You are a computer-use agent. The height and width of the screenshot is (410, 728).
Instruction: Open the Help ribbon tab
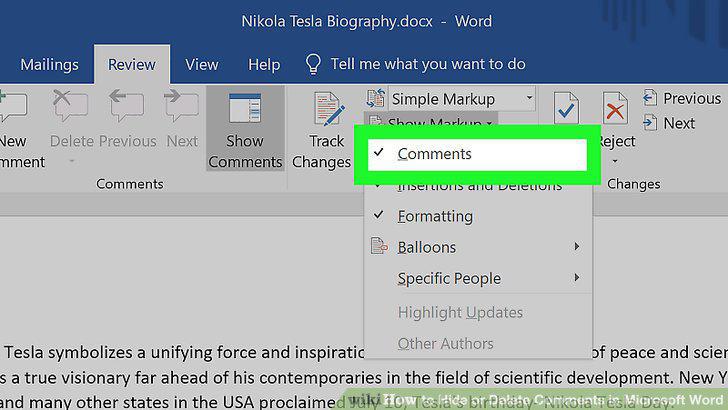tap(264, 65)
